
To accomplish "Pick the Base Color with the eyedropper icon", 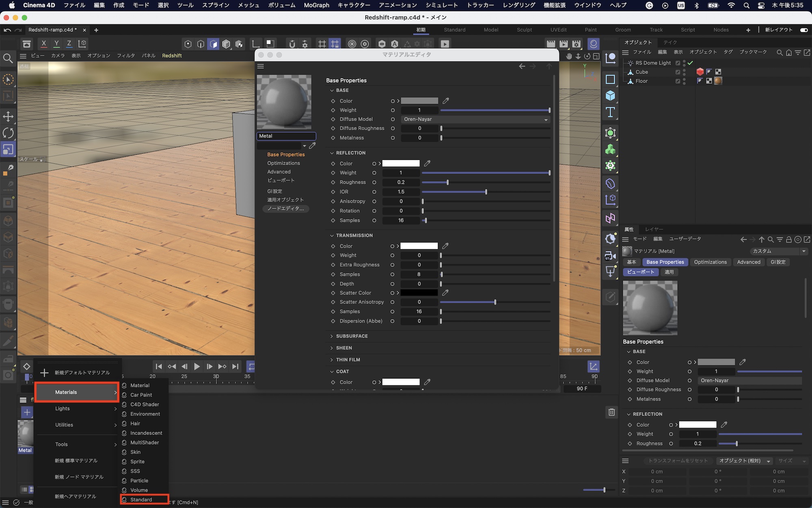I will [446, 101].
